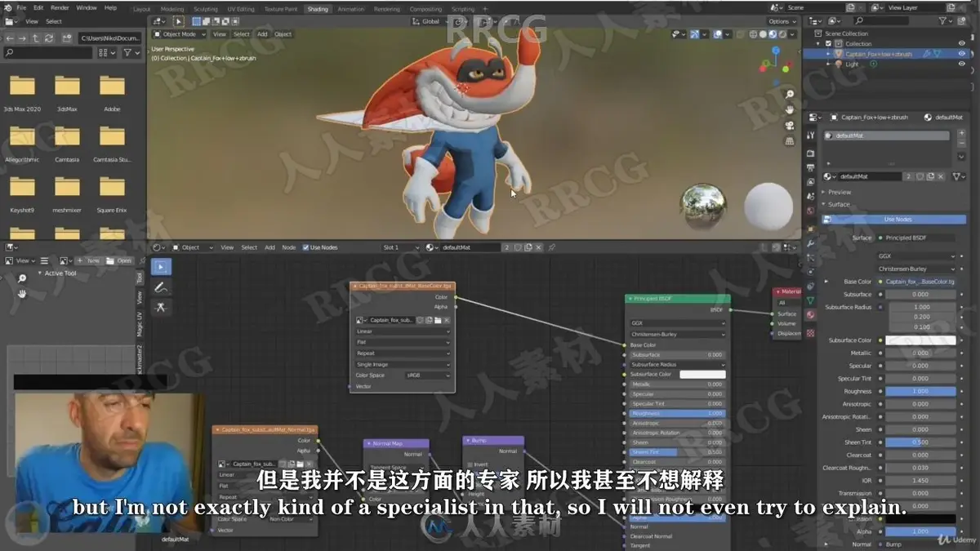
Task: Click the 3ds Max 2020 folder
Action: click(x=22, y=91)
